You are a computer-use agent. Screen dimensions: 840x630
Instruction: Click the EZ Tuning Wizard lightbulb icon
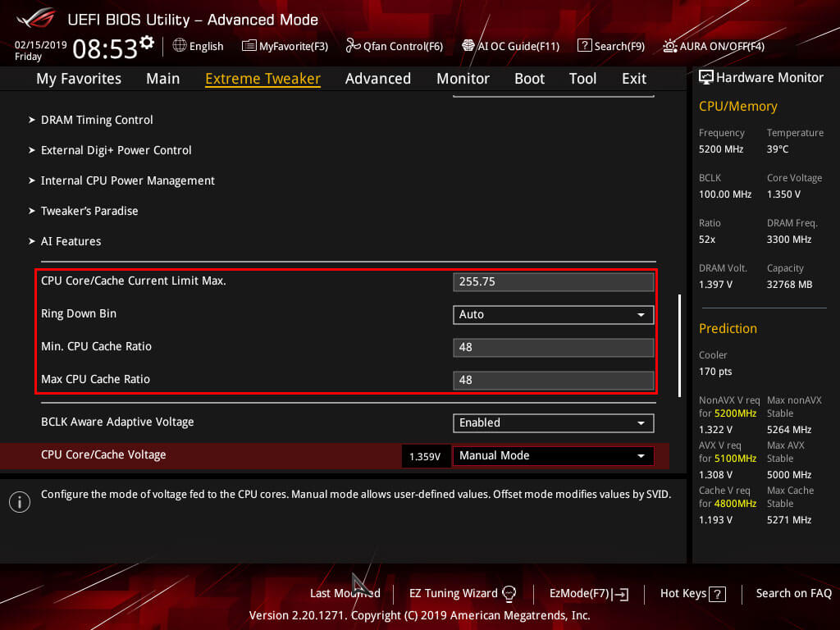pos(509,593)
